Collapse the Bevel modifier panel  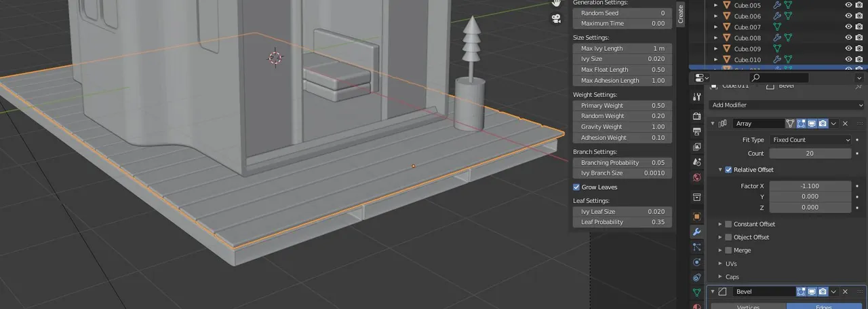[x=713, y=291]
